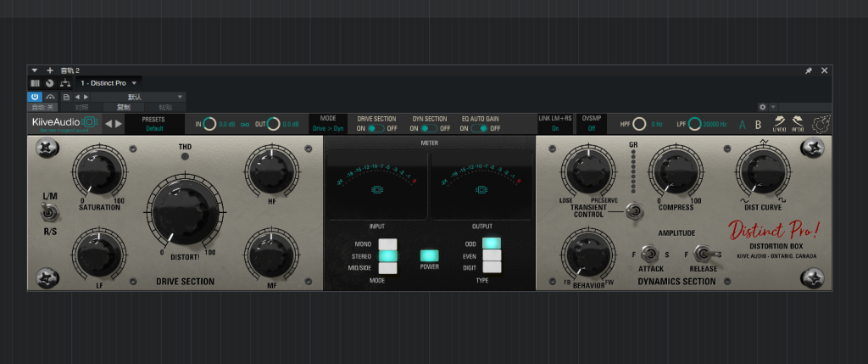Image resolution: width=868 pixels, height=364 pixels.
Task: Toggle the Dyn Section on/off switch
Action: click(x=430, y=128)
